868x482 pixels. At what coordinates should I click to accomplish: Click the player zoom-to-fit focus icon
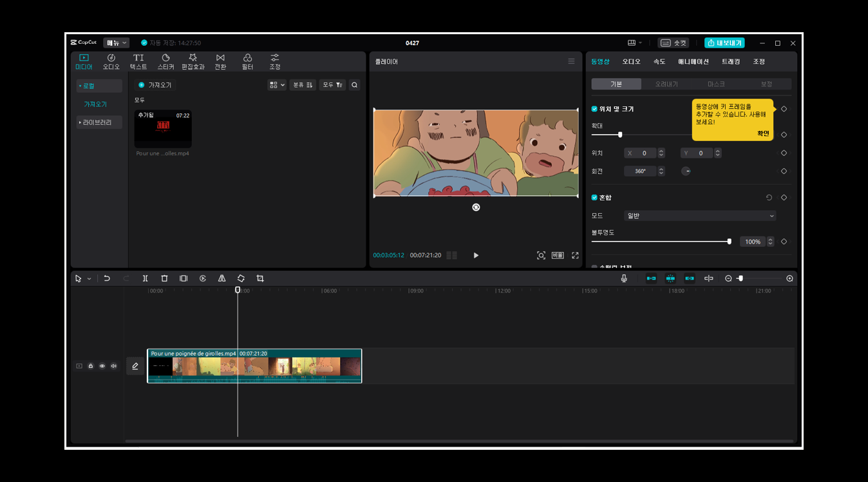pos(541,255)
